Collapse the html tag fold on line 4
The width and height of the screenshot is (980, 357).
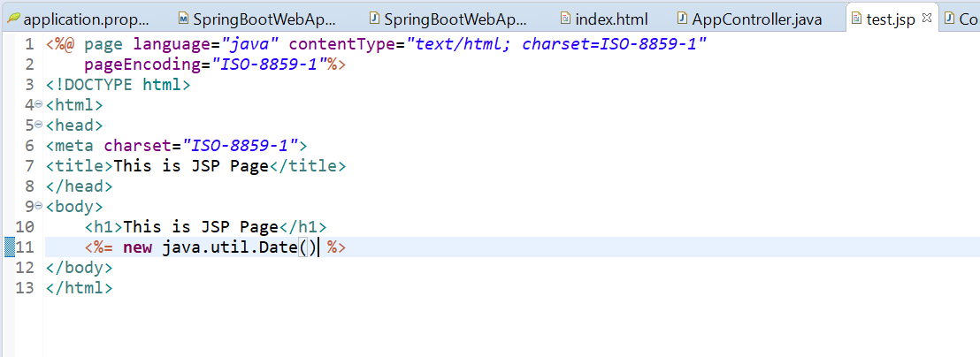pos(39,103)
